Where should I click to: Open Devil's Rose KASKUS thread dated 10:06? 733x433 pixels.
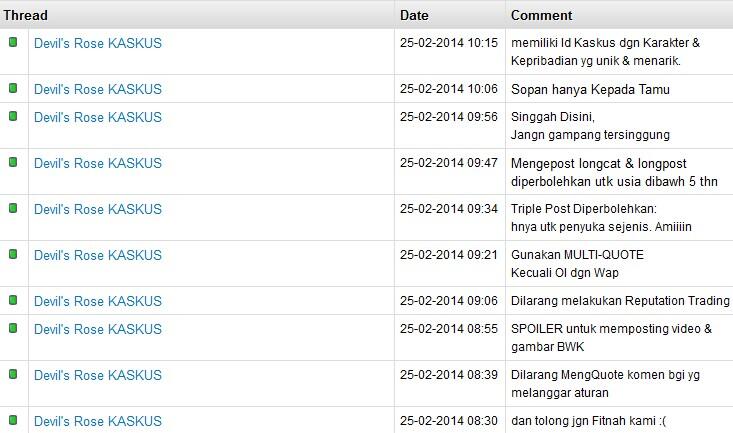tap(97, 89)
